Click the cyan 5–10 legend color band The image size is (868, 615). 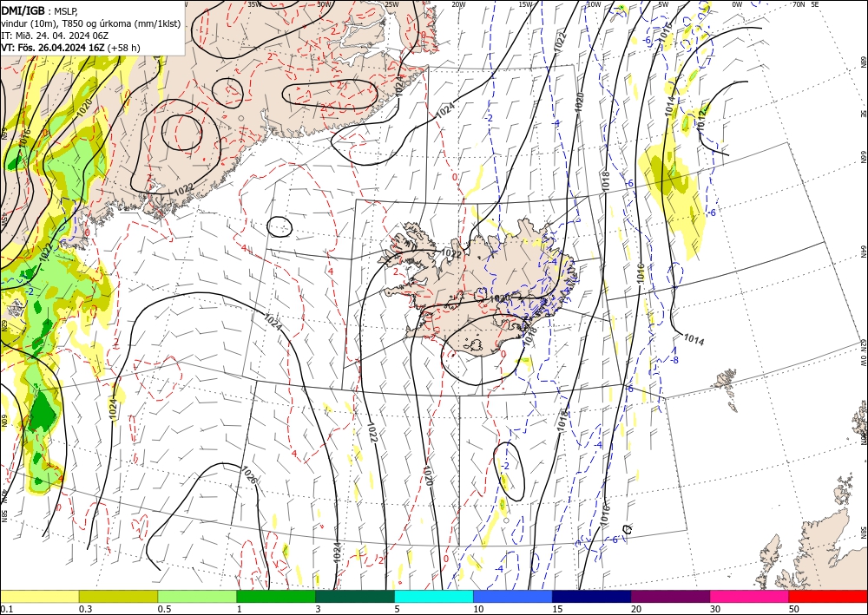(434, 596)
